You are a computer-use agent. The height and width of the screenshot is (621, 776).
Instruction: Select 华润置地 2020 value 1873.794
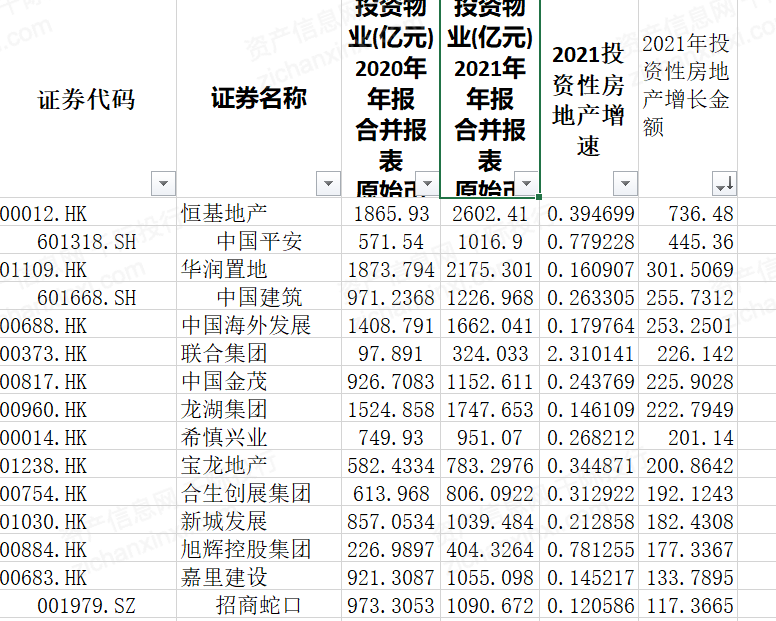pyautogui.click(x=391, y=270)
